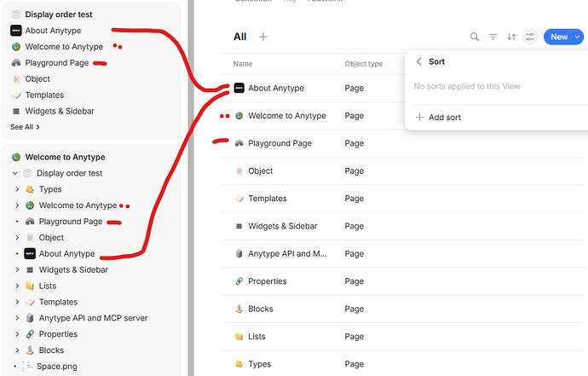Viewport: 588px width, 376px height.
Task: Click the Properties link icon in sidebar tree
Action: coord(30,334)
